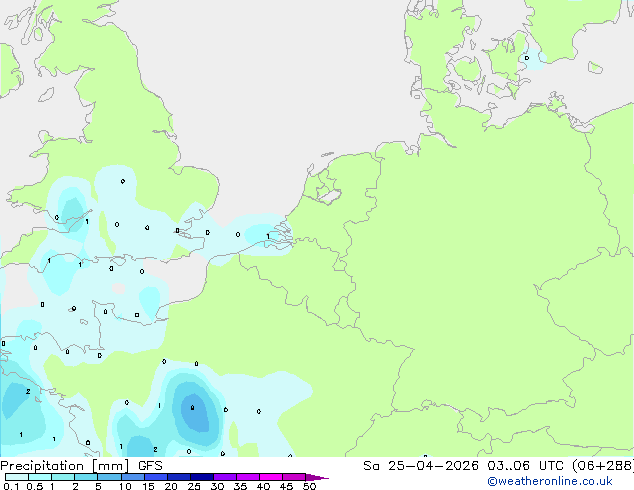
Task: Click the 'Precipitation [mm]' title text
Action: [x=65, y=466]
